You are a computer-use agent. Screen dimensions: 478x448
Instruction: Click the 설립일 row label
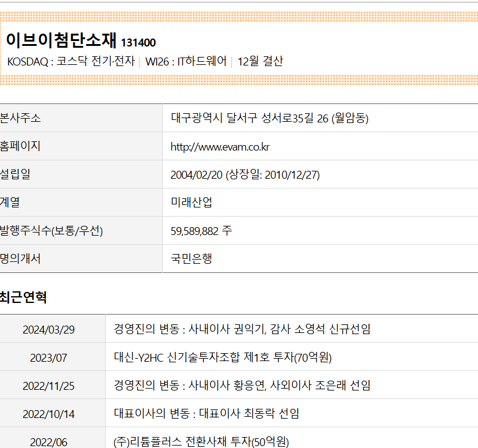coord(15,174)
